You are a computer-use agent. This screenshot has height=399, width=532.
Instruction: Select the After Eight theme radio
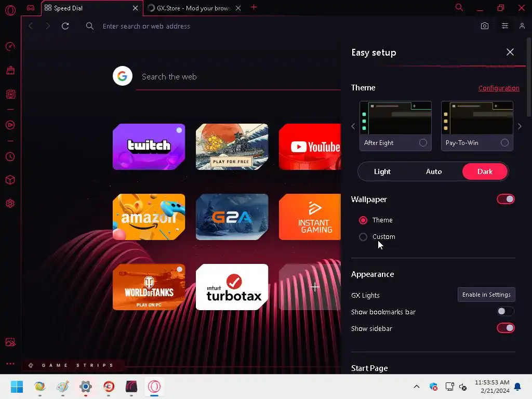[423, 143]
